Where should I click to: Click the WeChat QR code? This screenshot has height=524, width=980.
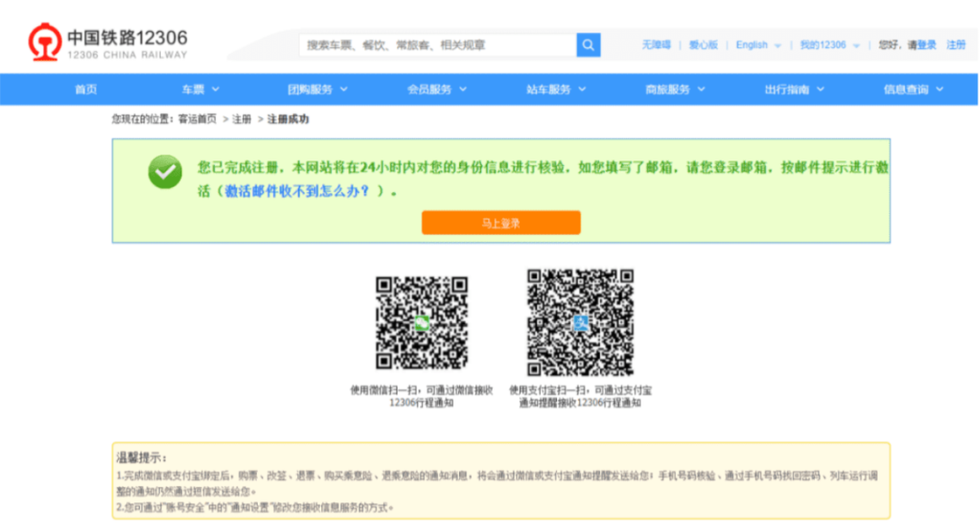click(x=421, y=323)
